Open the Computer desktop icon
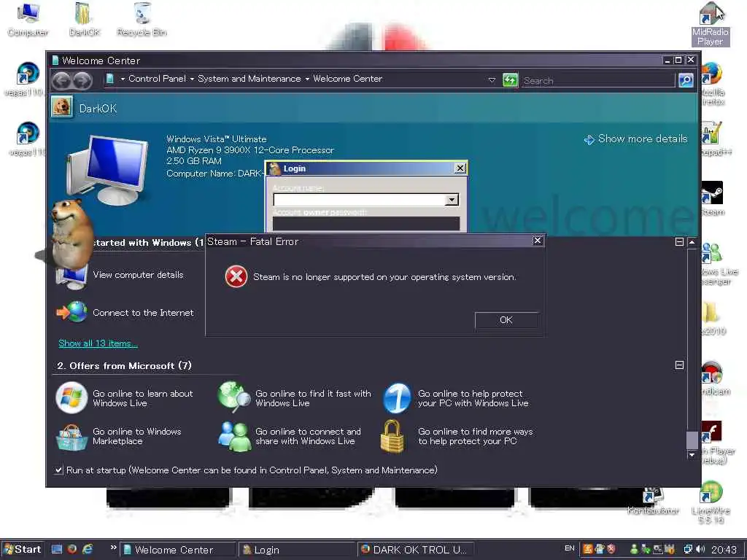The width and height of the screenshot is (747, 560). click(x=28, y=19)
